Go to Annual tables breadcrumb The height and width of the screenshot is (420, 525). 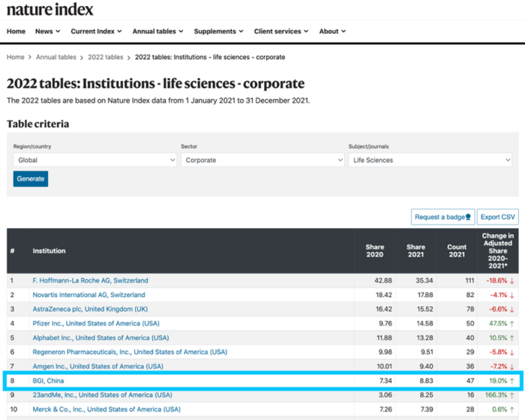pos(56,57)
